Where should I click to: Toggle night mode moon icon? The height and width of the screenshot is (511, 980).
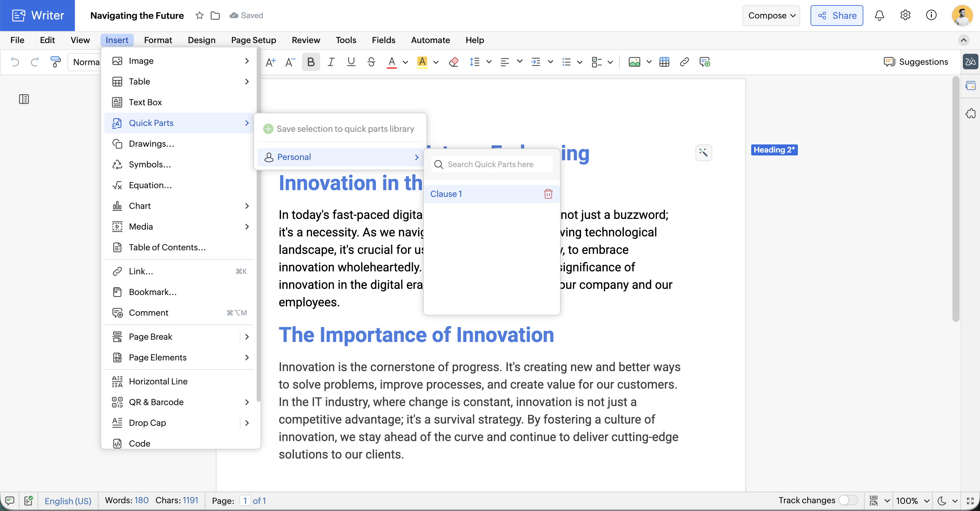pyautogui.click(x=942, y=500)
